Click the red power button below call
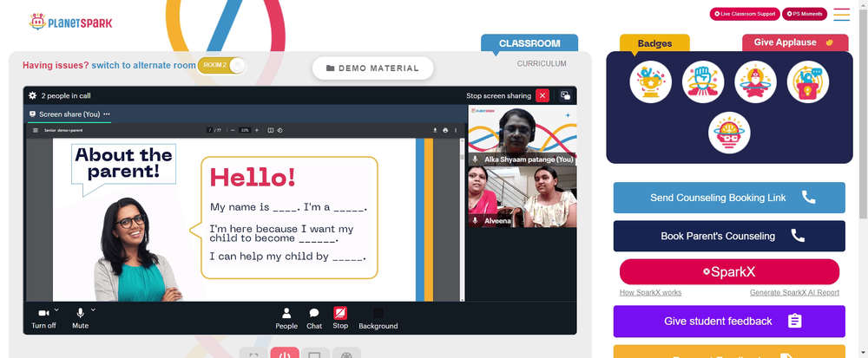The width and height of the screenshot is (868, 358). tap(285, 354)
